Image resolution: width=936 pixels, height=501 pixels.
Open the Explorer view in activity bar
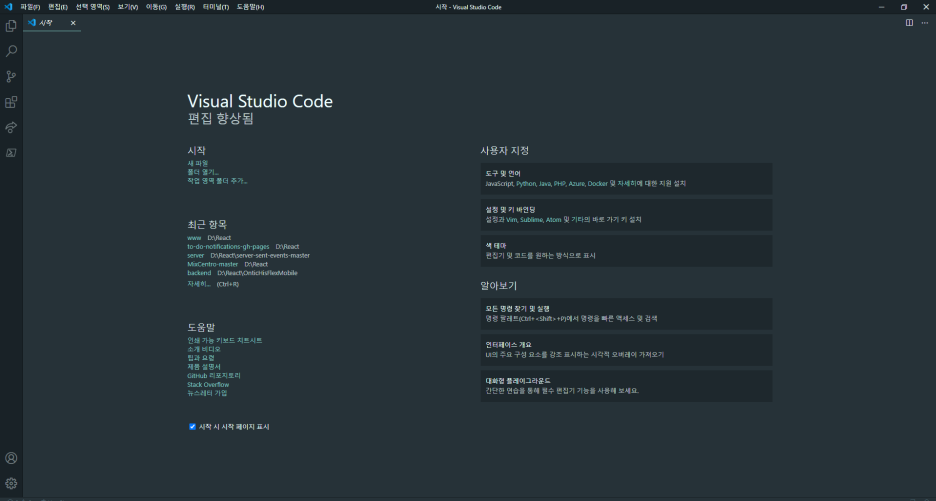[11, 26]
